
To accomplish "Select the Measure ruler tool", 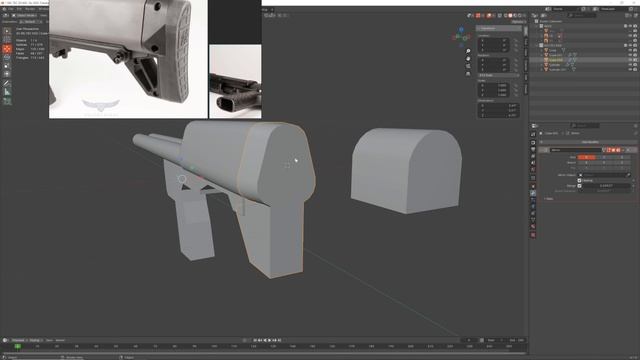I will click(7, 92).
